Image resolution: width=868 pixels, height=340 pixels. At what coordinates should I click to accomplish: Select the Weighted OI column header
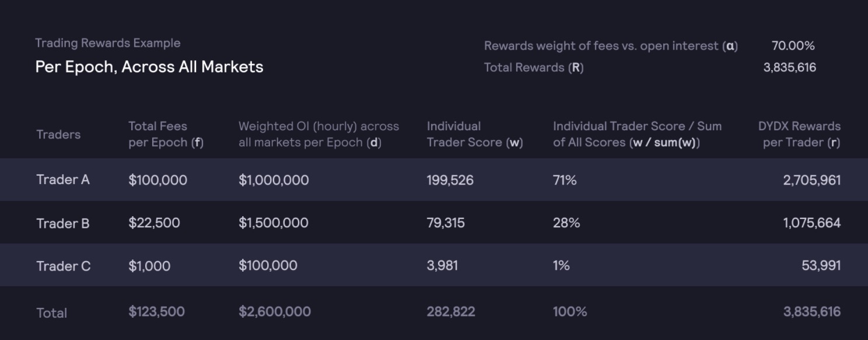tap(318, 134)
